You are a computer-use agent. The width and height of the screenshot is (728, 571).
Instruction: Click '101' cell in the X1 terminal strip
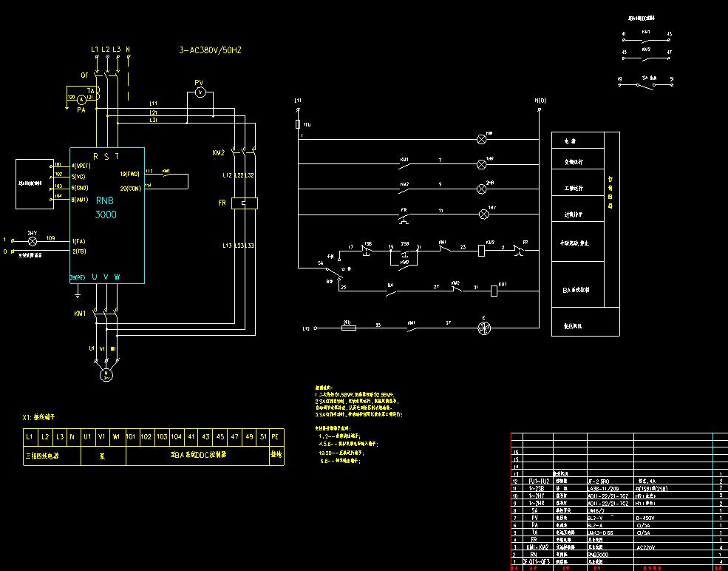[132, 436]
